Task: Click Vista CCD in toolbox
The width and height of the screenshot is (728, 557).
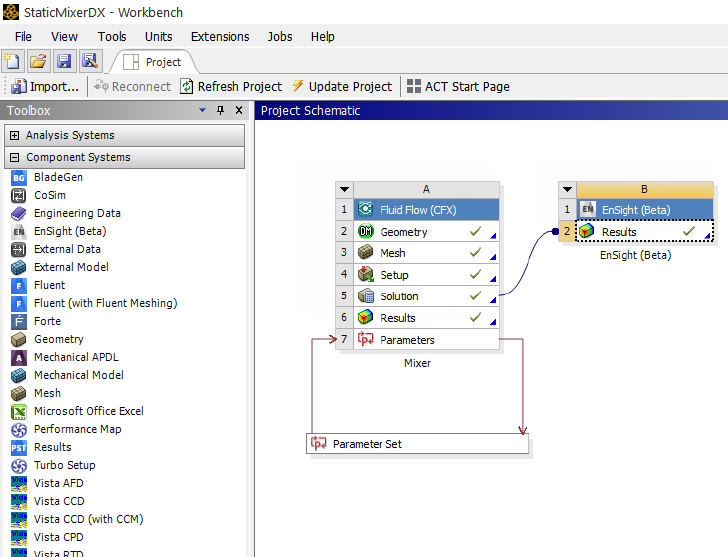Action: (x=59, y=501)
